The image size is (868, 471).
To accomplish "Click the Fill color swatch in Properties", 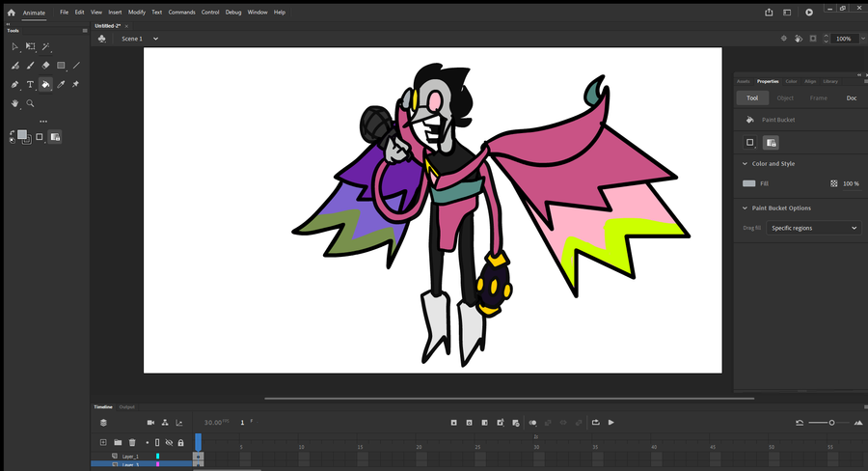I will pos(749,183).
